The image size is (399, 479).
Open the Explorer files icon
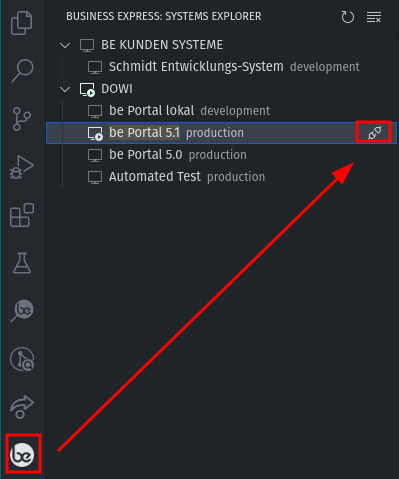tap(22, 23)
